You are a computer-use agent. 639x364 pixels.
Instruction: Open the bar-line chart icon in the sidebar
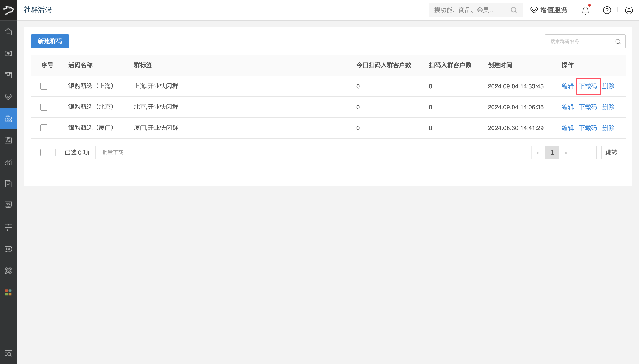tap(8, 162)
